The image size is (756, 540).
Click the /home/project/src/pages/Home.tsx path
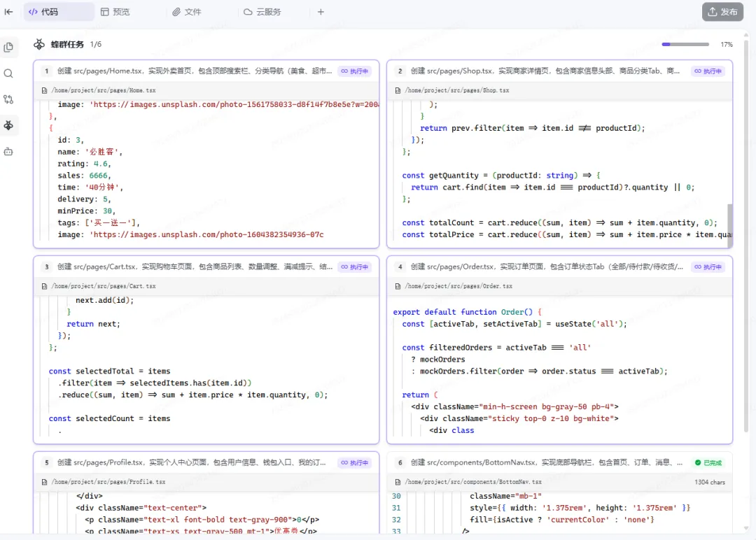click(104, 90)
